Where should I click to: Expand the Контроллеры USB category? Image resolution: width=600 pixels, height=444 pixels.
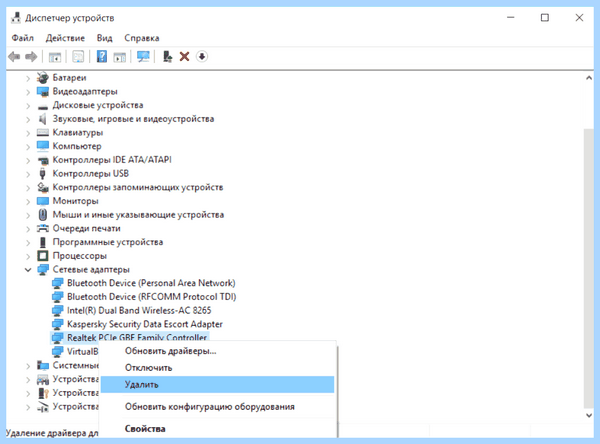28,174
